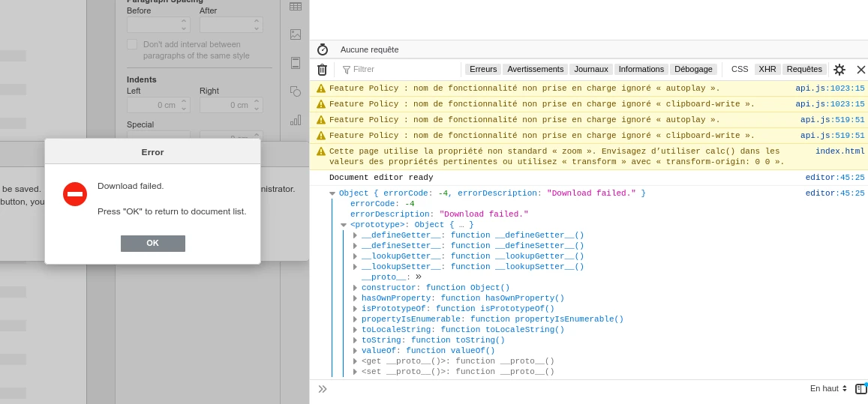Click the stopwatch performance icon
The height and width of the screenshot is (404, 868).
[323, 49]
